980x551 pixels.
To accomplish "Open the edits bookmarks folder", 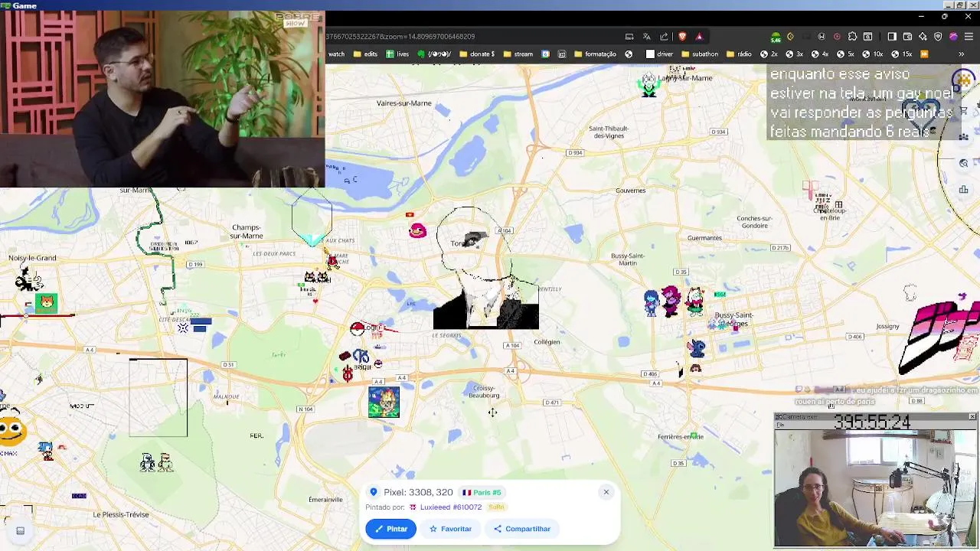I will pos(365,54).
